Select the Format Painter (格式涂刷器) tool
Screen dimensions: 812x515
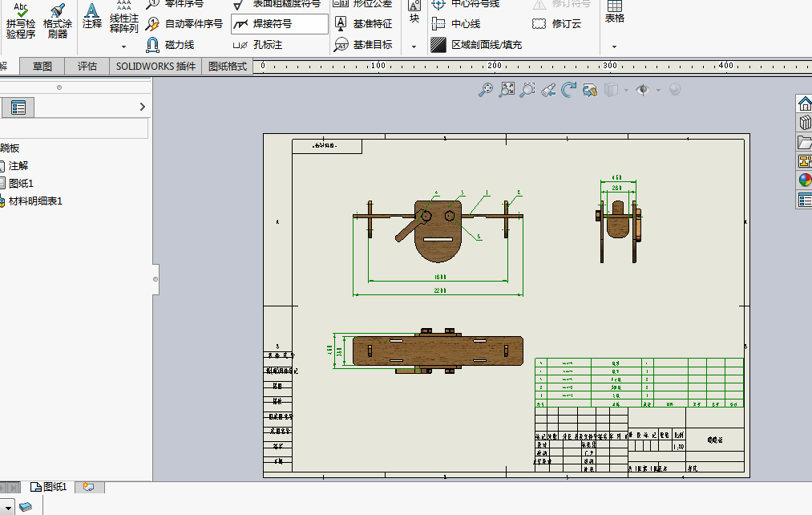click(58, 21)
